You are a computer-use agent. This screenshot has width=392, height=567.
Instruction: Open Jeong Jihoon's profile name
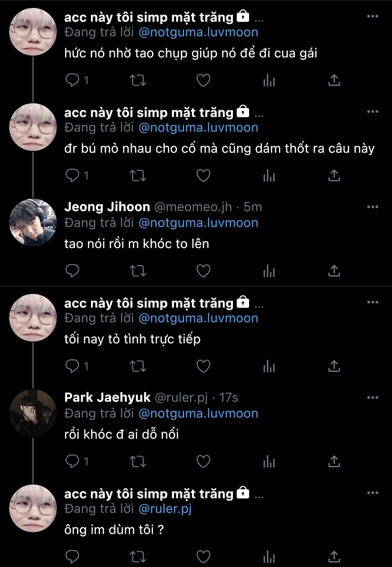pos(107,207)
